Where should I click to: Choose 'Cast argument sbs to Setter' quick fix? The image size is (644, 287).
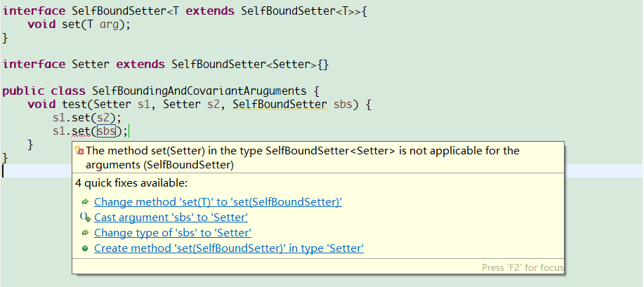(x=171, y=218)
